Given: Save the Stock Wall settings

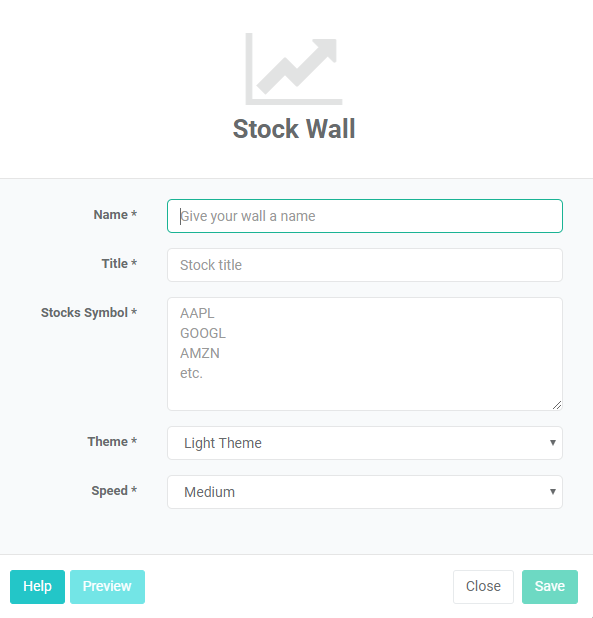Looking at the screenshot, I should [550, 586].
